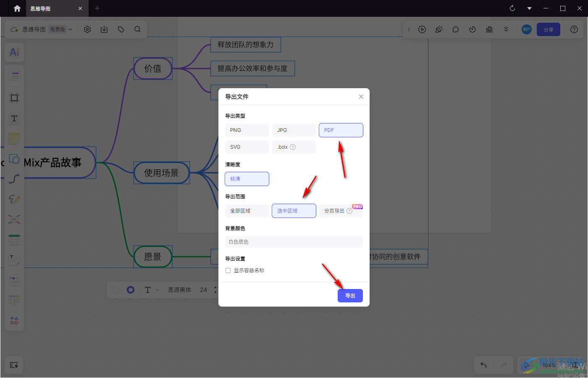Select the kanban board tool in sidebar

(x=14, y=300)
